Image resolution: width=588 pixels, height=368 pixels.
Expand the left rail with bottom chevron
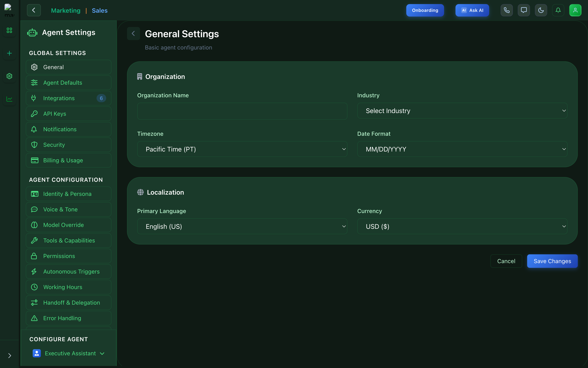(x=9, y=356)
